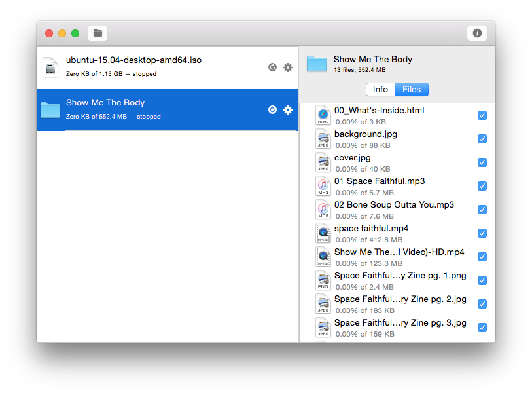Open a torrent file with the folder toolbar icon
The width and height of the screenshot is (532, 395).
tap(98, 33)
